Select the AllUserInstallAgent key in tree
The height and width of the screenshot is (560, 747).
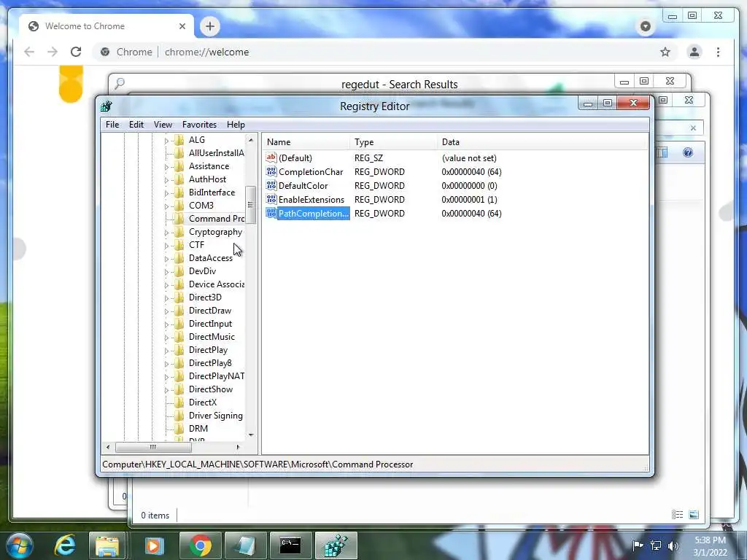point(216,153)
